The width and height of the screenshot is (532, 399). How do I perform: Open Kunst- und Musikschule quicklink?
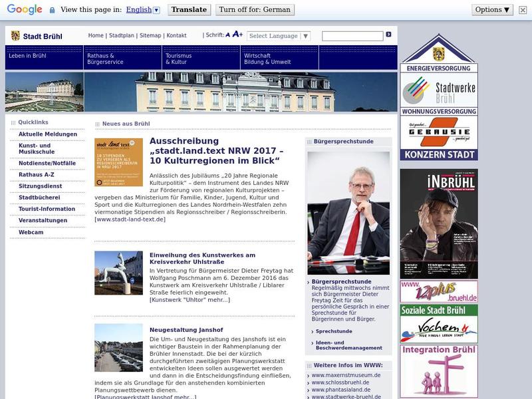(37, 148)
